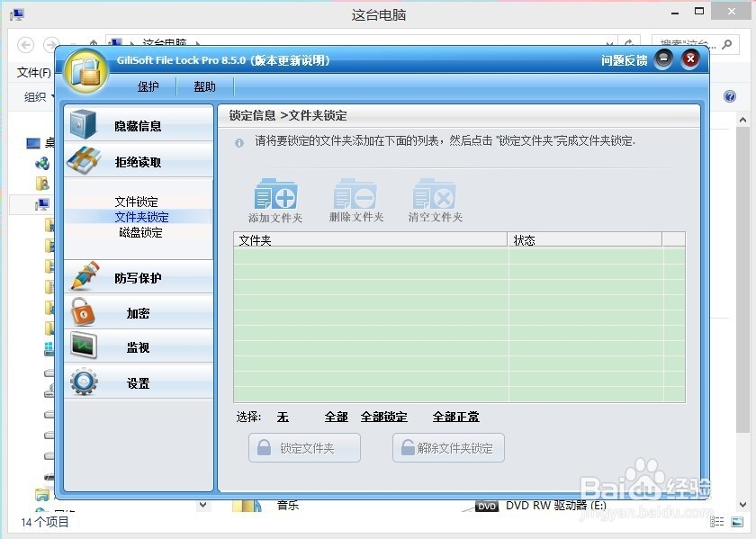Open the 隐藏信息 safe section
The width and height of the screenshot is (756, 539).
(x=139, y=124)
